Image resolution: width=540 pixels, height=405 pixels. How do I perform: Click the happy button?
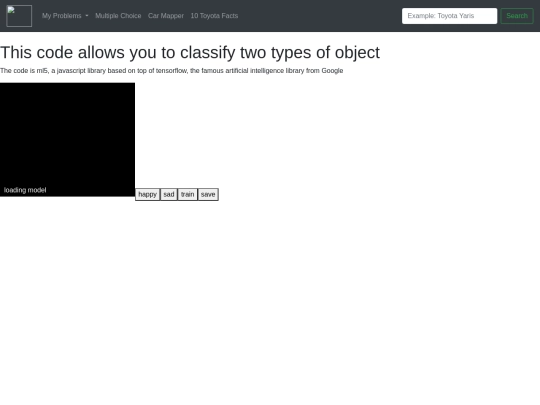pos(147,195)
